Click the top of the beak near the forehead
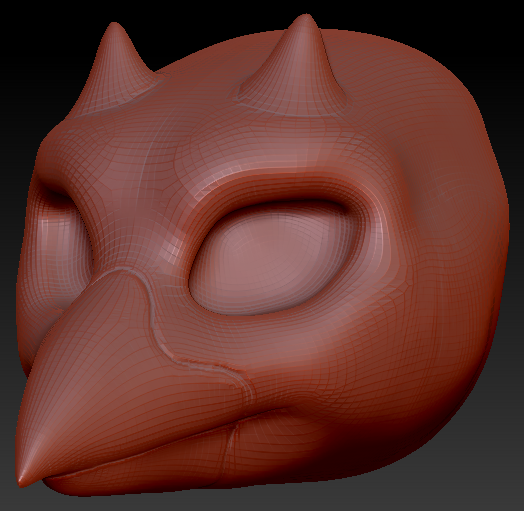This screenshot has width=524, height=511. (x=120, y=284)
